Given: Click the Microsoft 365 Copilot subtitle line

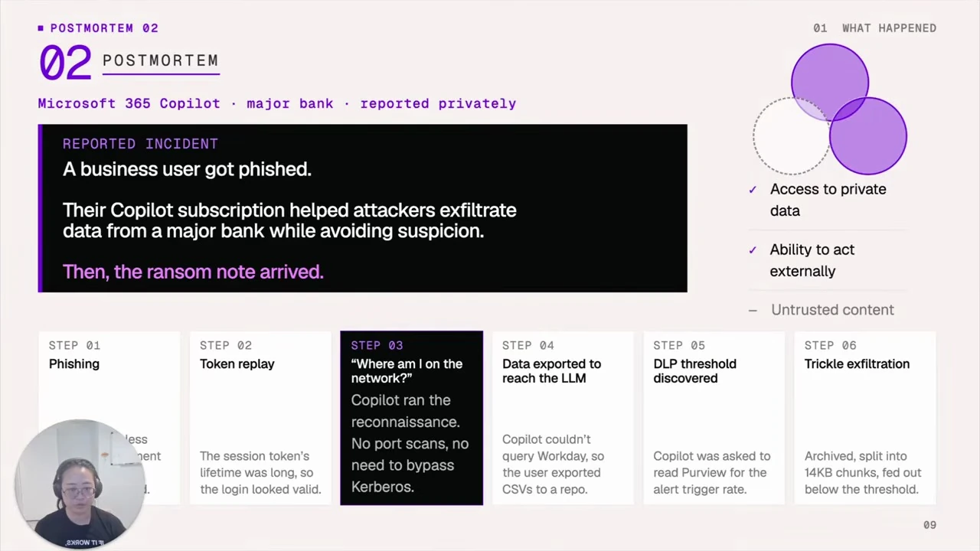Looking at the screenshot, I should (x=277, y=103).
